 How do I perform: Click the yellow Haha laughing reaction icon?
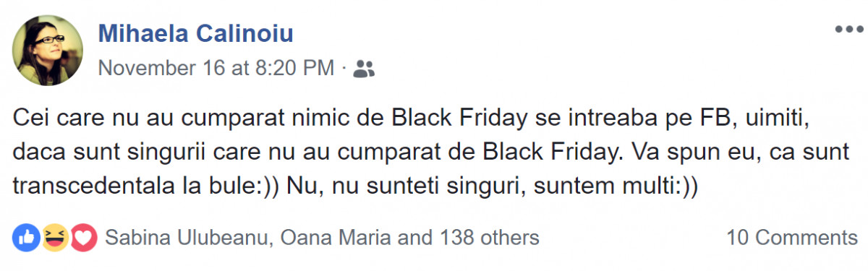56,237
